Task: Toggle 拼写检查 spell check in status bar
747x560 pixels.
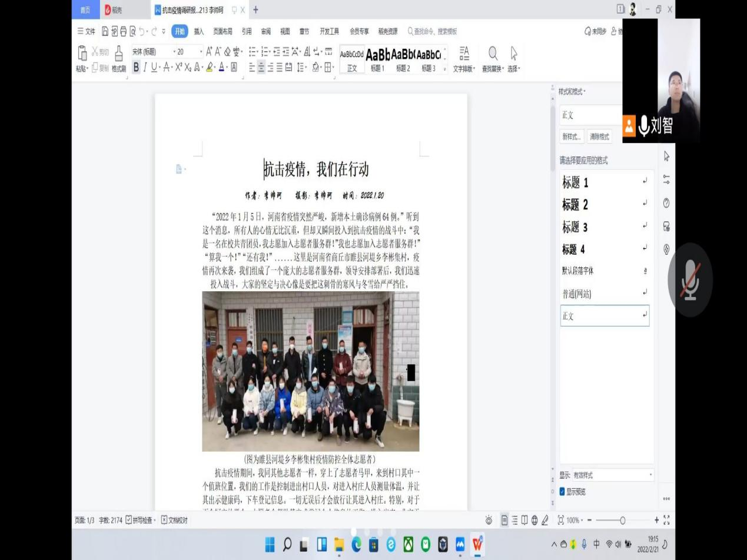Action: [x=139, y=520]
